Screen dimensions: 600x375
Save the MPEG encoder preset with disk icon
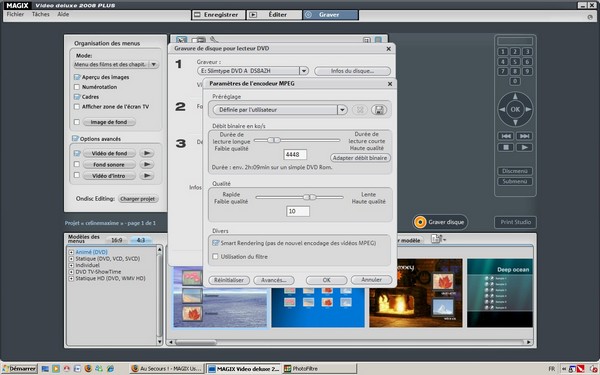pos(379,110)
